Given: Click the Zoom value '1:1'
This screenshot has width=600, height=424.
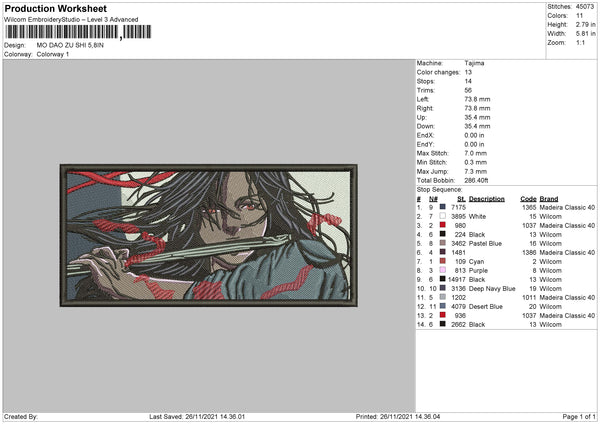Looking at the screenshot, I should coord(580,42).
